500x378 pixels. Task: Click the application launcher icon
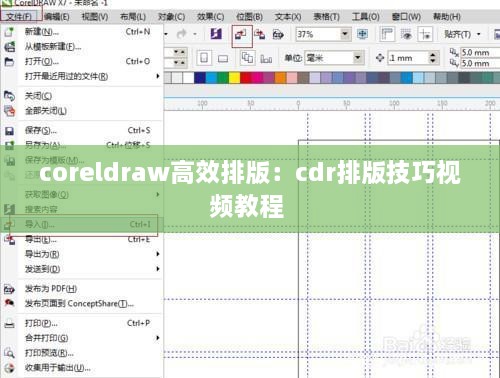tap(216, 34)
